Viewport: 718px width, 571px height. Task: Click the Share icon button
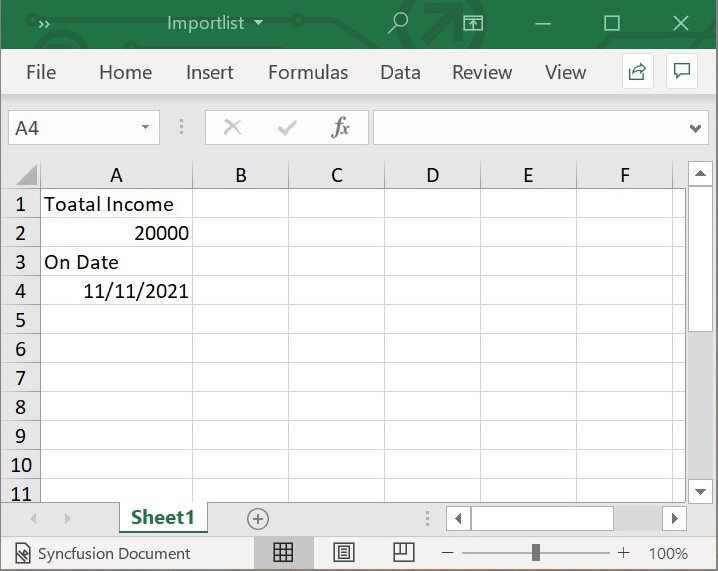click(637, 71)
